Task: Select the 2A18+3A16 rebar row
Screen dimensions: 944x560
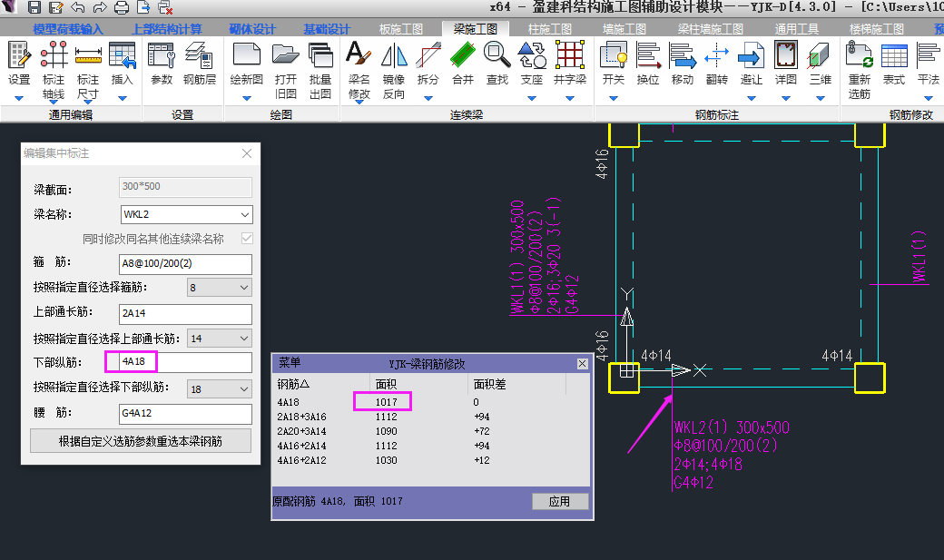Action: 430,417
